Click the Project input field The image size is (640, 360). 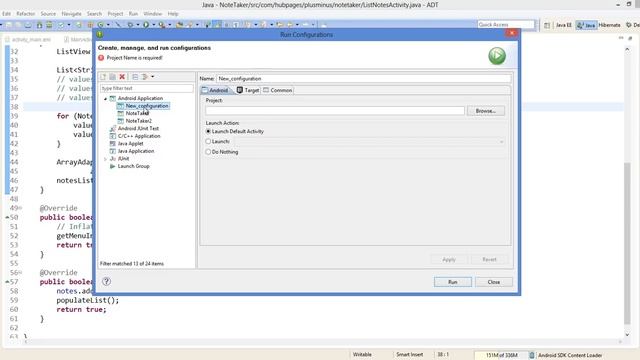[x=335, y=111]
